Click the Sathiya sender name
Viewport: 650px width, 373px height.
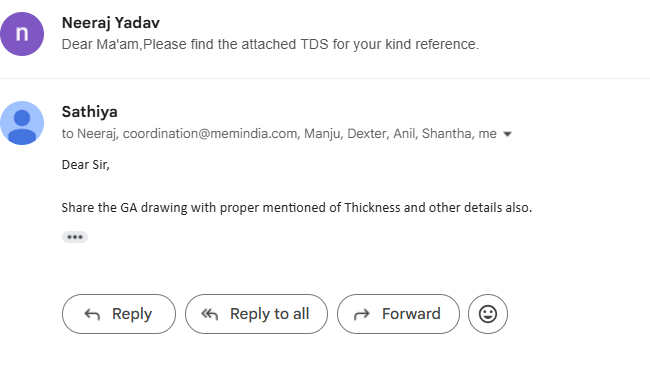90,112
